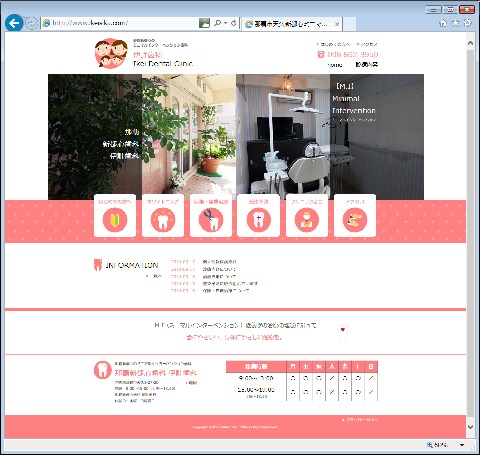Viewport: 480px width, 455px height.
Task: Open the sparkling tooth whitening card
Action: click(x=163, y=215)
